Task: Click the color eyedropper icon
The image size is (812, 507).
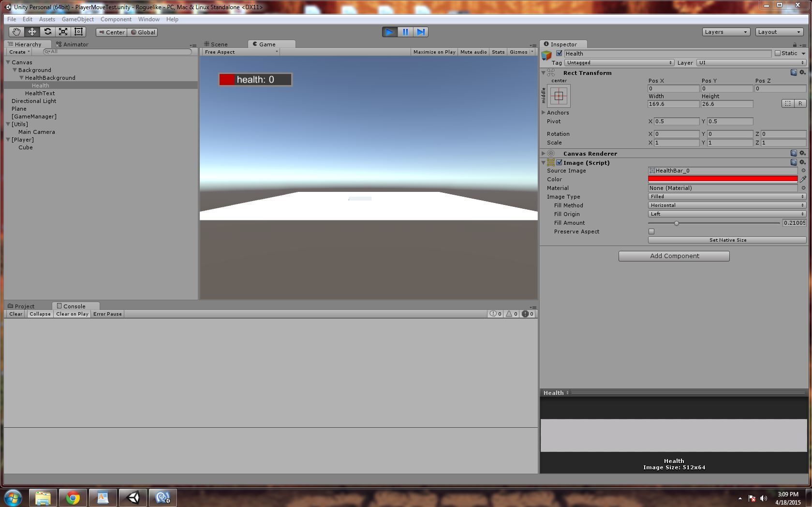Action: pyautogui.click(x=803, y=179)
